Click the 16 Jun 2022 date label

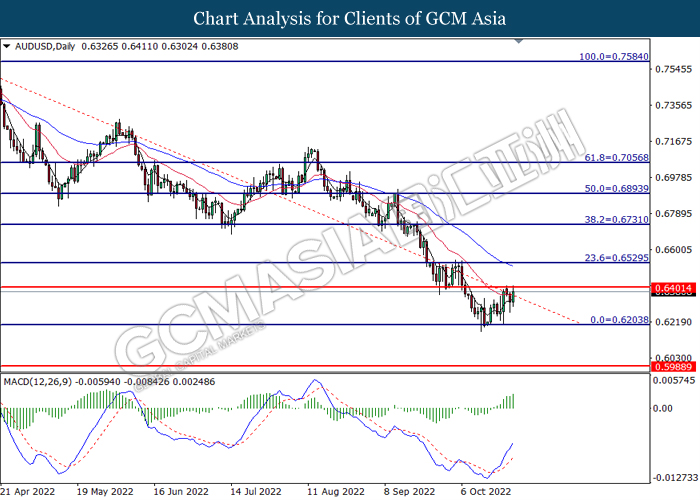coord(181,492)
